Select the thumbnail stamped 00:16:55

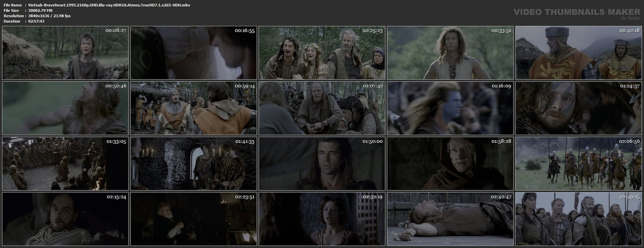(194, 53)
